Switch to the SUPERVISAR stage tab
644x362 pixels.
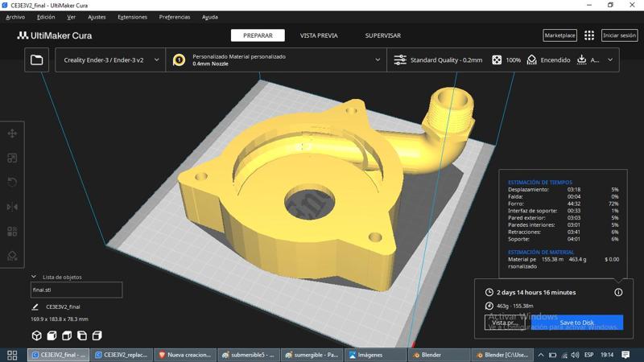click(x=383, y=35)
